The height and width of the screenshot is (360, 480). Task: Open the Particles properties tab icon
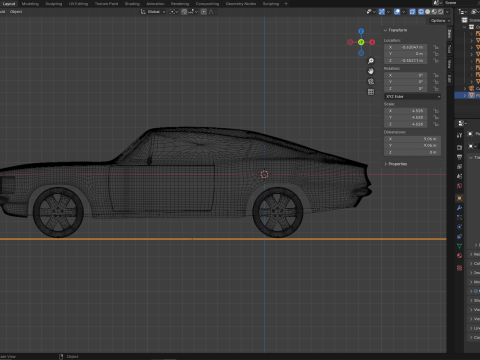[459, 217]
